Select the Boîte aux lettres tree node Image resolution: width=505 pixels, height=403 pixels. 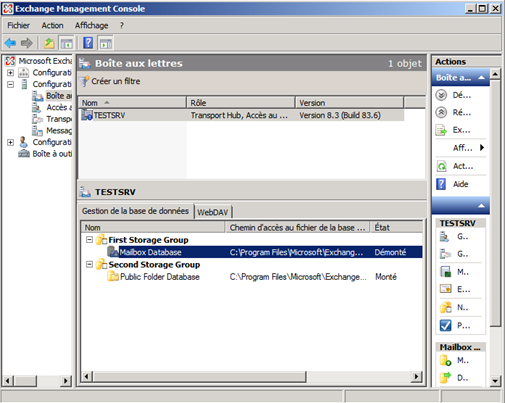point(59,96)
